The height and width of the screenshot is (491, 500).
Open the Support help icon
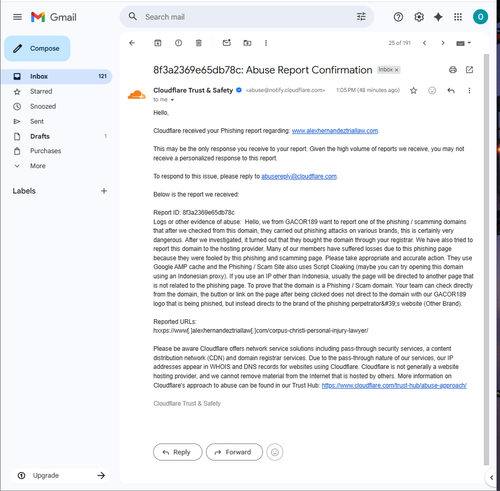point(398,17)
